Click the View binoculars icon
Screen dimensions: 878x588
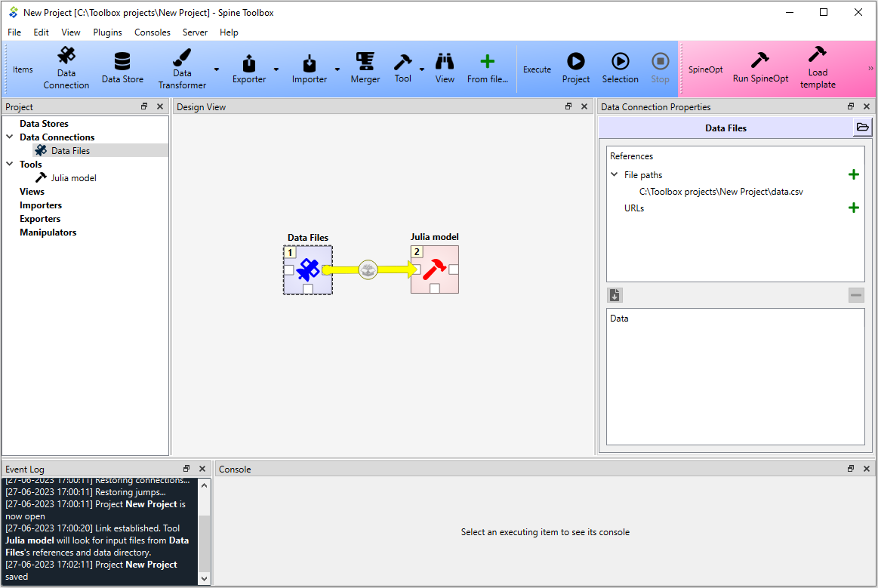coord(445,61)
